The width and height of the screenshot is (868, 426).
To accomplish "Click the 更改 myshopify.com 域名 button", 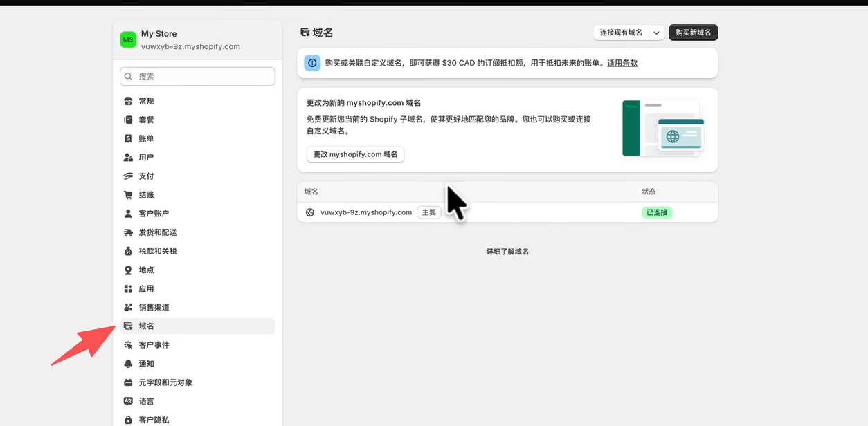I will [x=356, y=154].
